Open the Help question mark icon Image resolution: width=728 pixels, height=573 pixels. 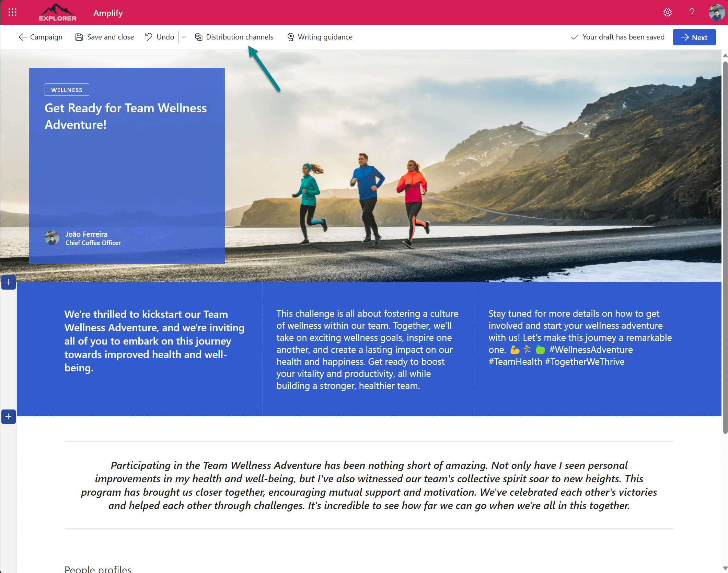tap(692, 12)
